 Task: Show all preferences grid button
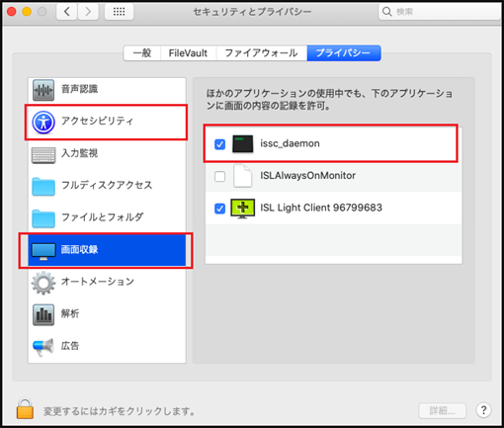(x=119, y=12)
